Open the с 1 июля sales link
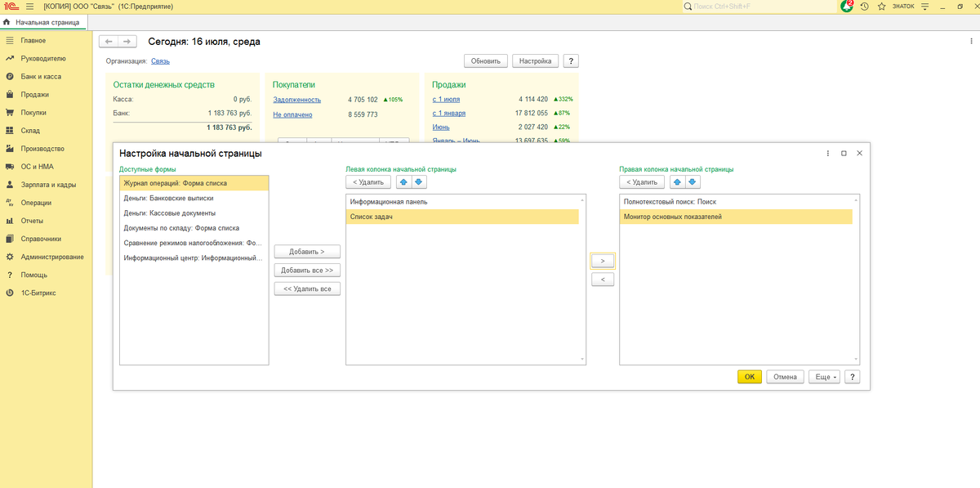980x488 pixels. [x=448, y=99]
